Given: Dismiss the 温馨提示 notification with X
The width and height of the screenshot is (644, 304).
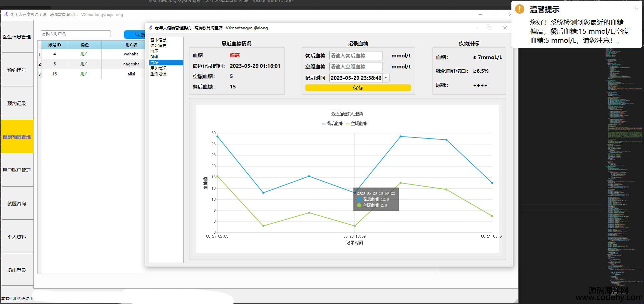Looking at the screenshot, I should click(x=636, y=9).
